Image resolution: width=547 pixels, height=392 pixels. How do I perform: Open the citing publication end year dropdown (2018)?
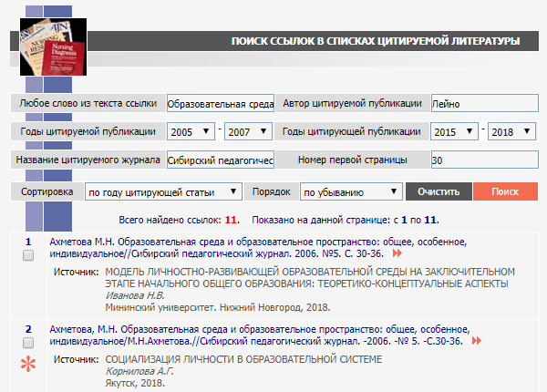(x=512, y=132)
